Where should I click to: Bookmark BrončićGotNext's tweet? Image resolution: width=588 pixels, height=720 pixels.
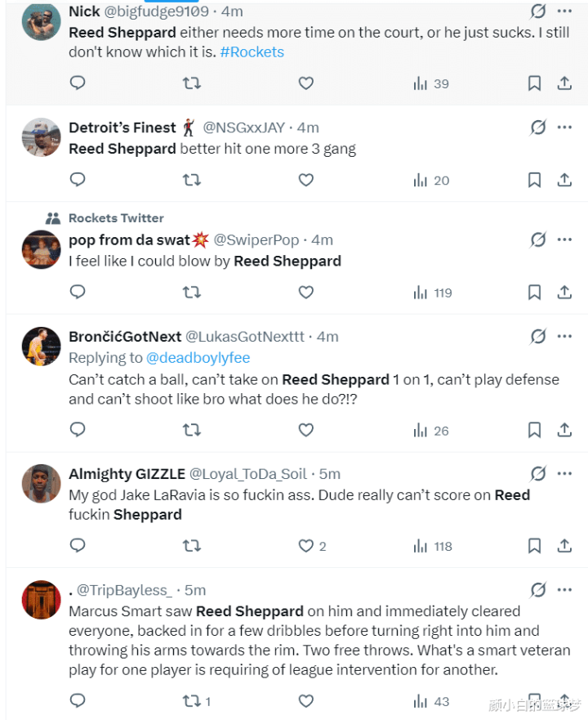534,430
